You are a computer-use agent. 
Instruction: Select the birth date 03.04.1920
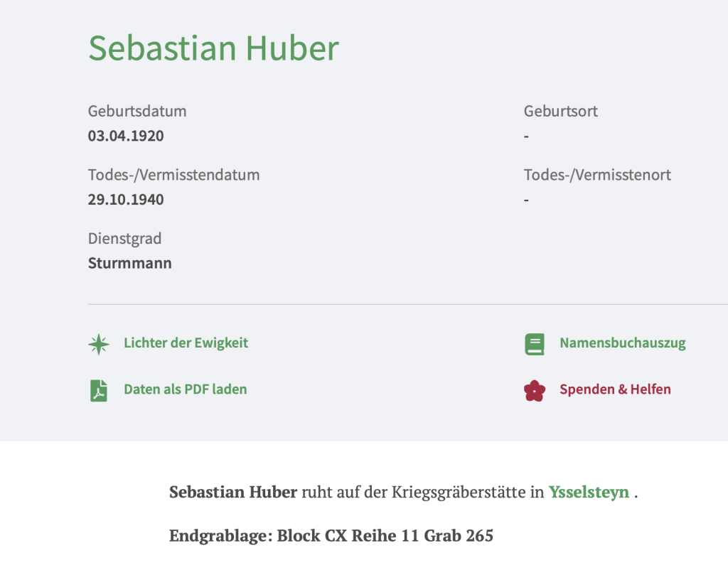tap(126, 136)
